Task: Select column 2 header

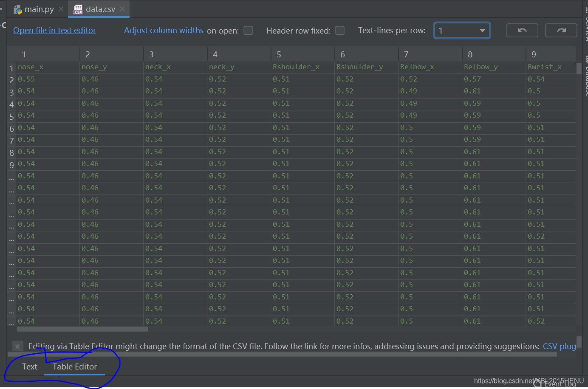Action: (x=111, y=54)
